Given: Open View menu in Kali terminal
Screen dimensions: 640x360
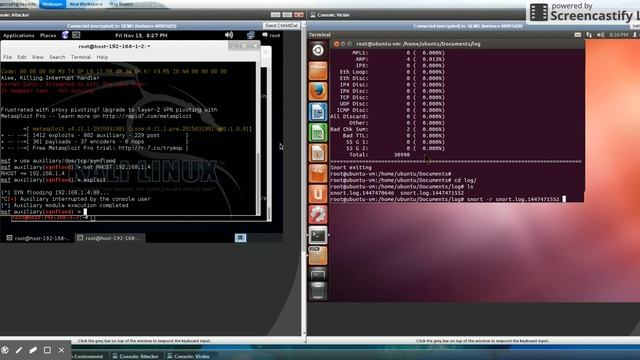Looking at the screenshot, I should [x=38, y=57].
